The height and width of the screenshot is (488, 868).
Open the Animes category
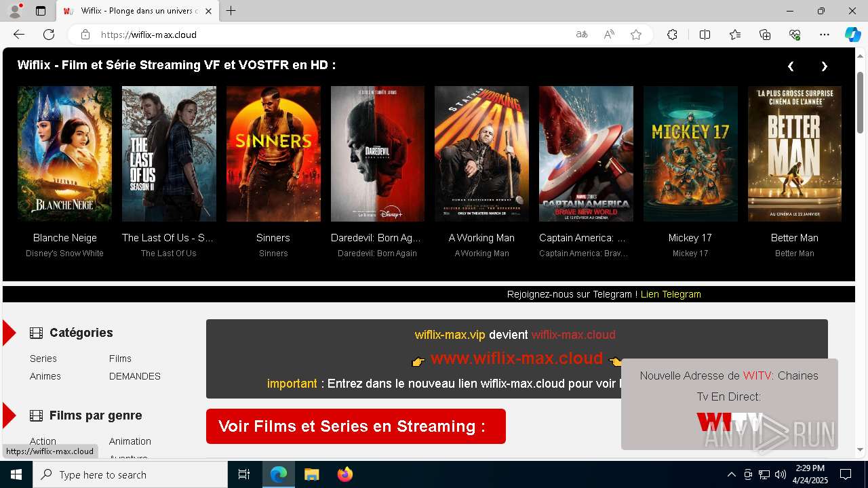pyautogui.click(x=45, y=376)
